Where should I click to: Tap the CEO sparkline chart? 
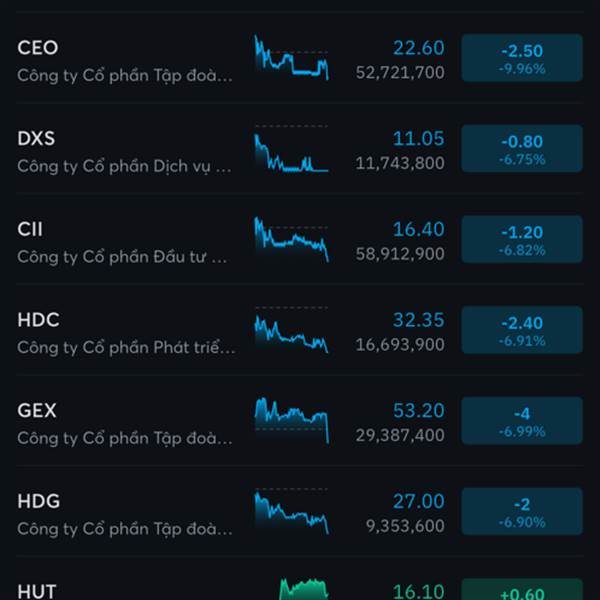(x=291, y=58)
